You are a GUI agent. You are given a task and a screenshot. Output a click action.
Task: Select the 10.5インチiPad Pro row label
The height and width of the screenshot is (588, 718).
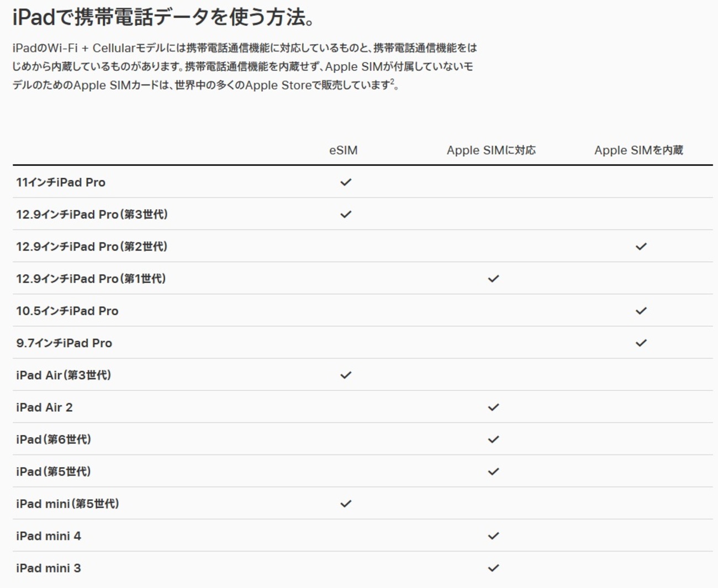[x=67, y=311]
